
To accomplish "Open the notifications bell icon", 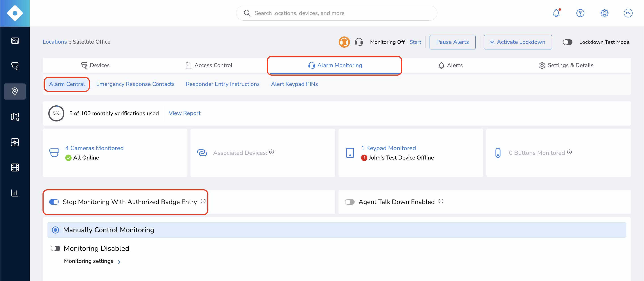I will click(x=556, y=13).
